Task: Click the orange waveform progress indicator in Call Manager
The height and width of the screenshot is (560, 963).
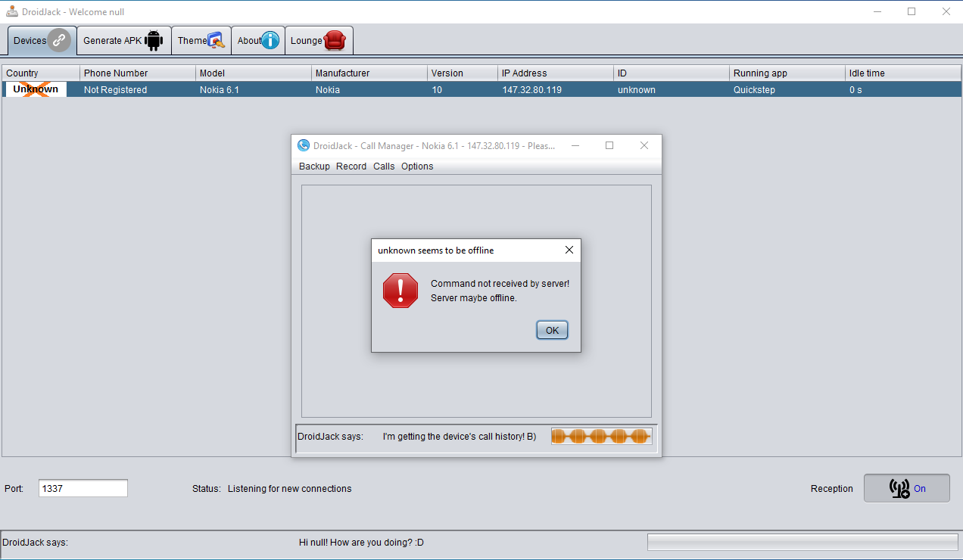Action: point(601,436)
